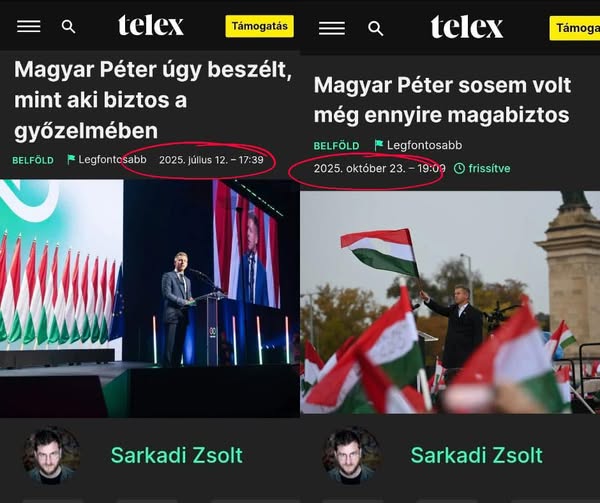
Task: Open hamburger menu in right screenshot
Action: coord(332,28)
